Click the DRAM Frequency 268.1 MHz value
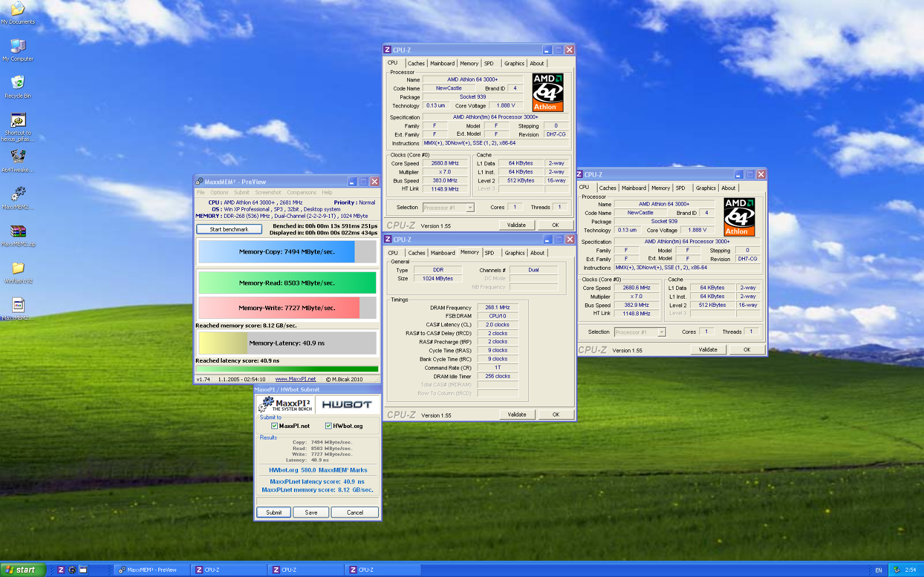This screenshot has width=924, height=577. (x=497, y=307)
